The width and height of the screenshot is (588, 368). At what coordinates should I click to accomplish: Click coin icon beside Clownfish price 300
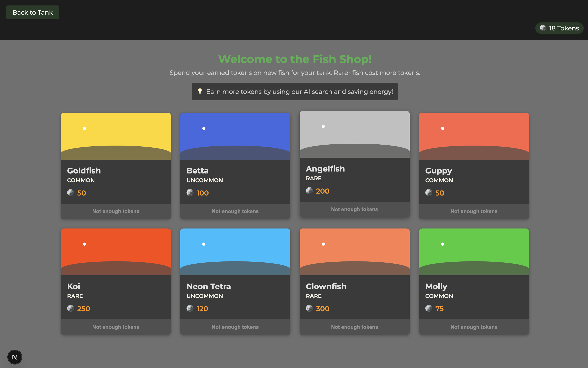(309, 308)
